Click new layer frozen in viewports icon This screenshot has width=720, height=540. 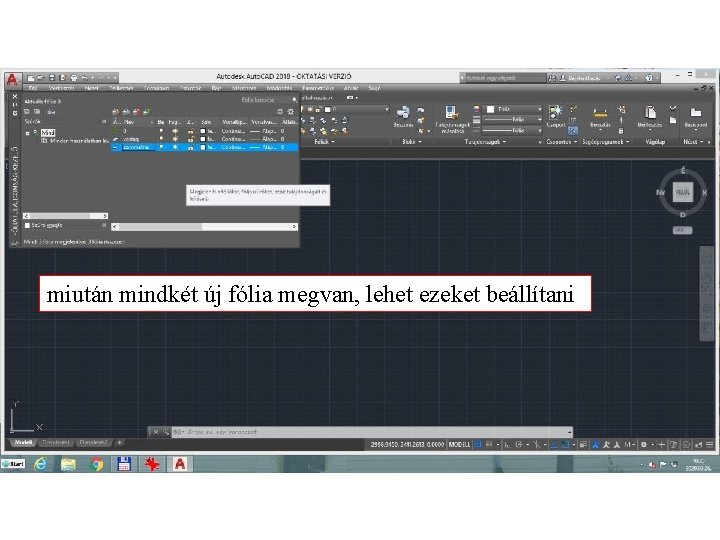click(126, 112)
